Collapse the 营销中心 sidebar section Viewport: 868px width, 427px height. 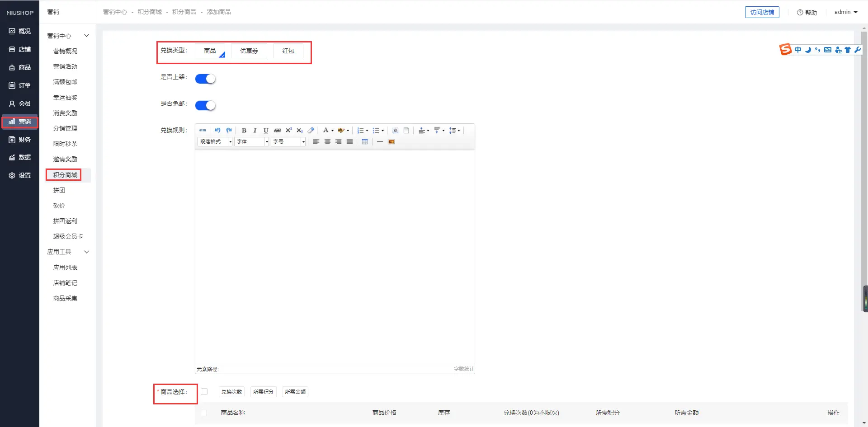(x=86, y=36)
